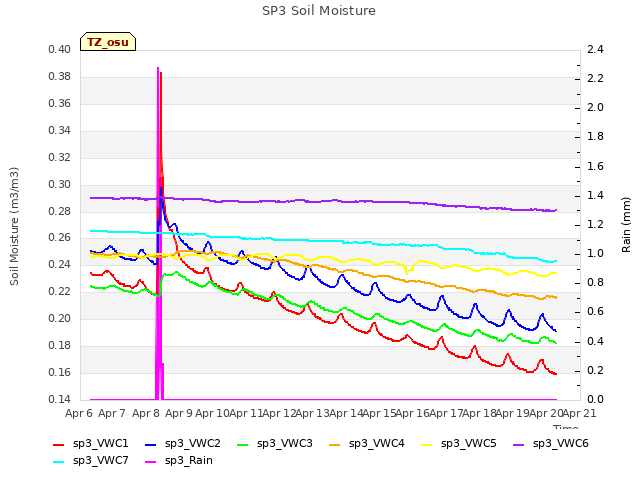640x480 pixels.
Task: Click the Rain (mm) axis label
Action: coord(626,225)
